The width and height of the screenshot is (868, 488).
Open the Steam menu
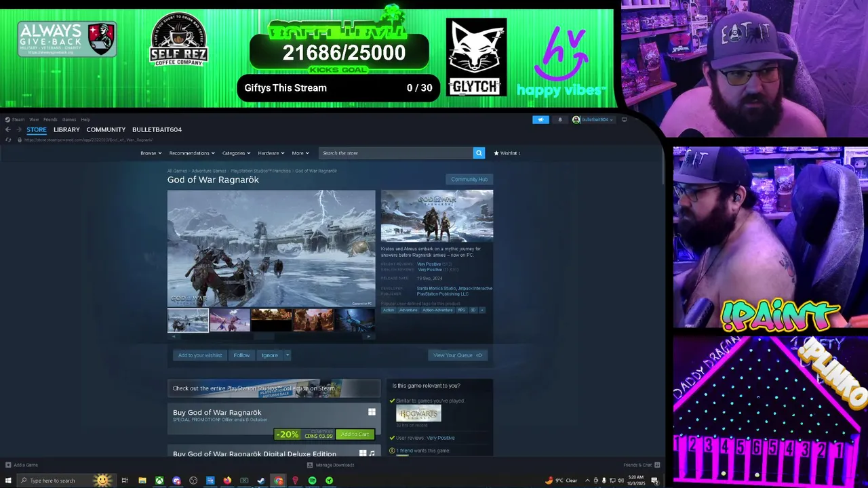[15, 119]
